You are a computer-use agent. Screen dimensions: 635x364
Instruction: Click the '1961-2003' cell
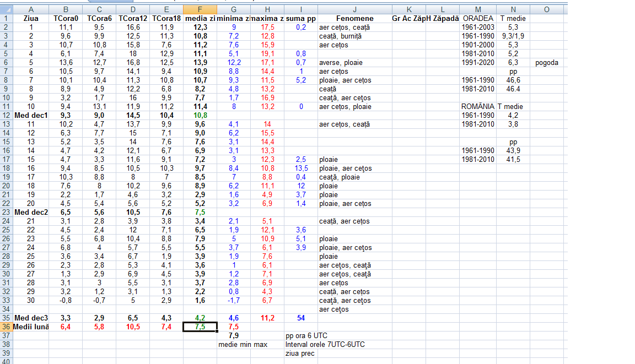478,27
